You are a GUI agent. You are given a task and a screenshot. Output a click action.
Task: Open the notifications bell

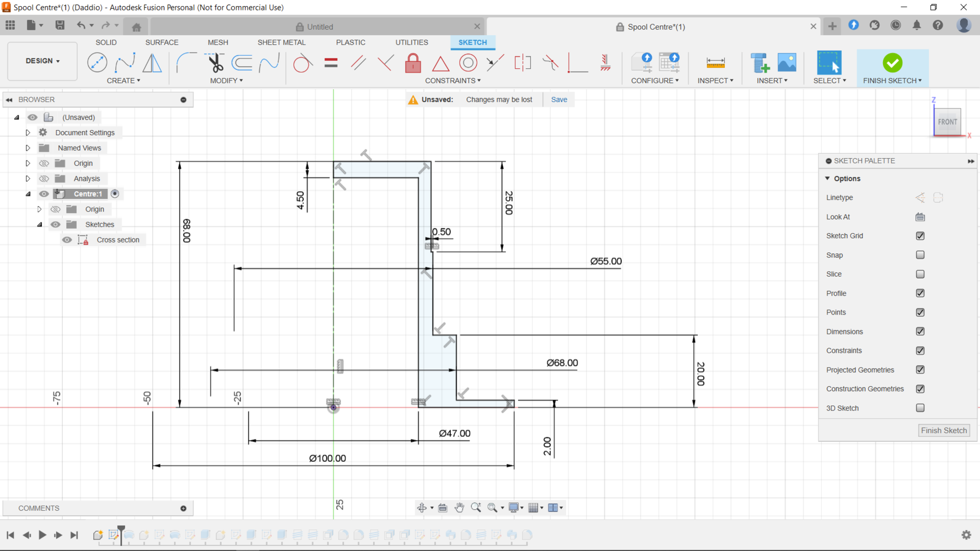(917, 25)
